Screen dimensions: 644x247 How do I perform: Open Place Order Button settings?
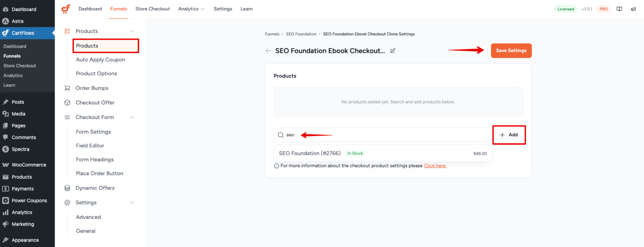click(x=100, y=174)
